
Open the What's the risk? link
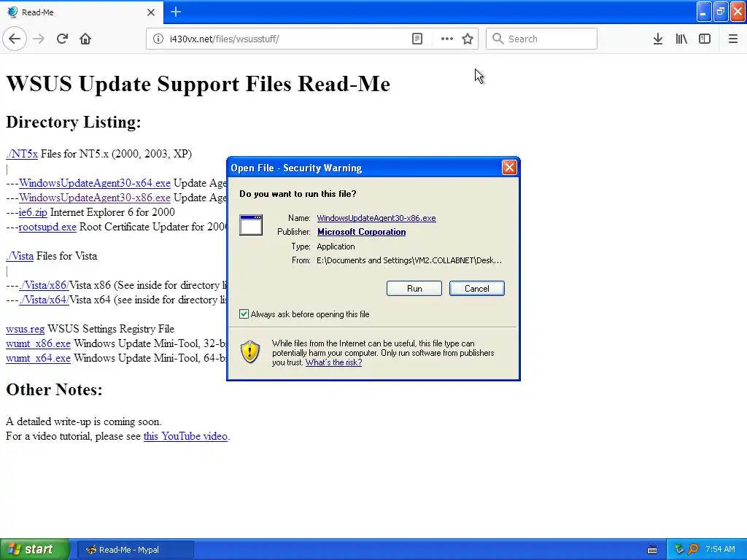tap(333, 362)
